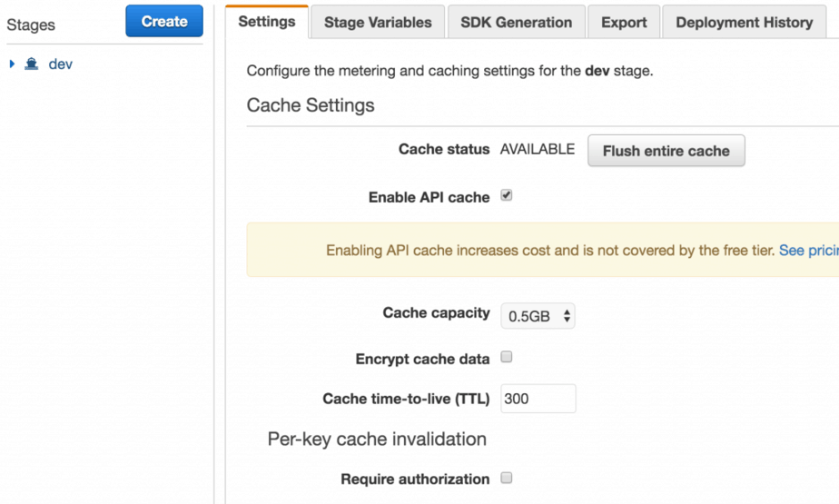839x504 pixels.
Task: Follow the See pricing link
Action: point(808,250)
